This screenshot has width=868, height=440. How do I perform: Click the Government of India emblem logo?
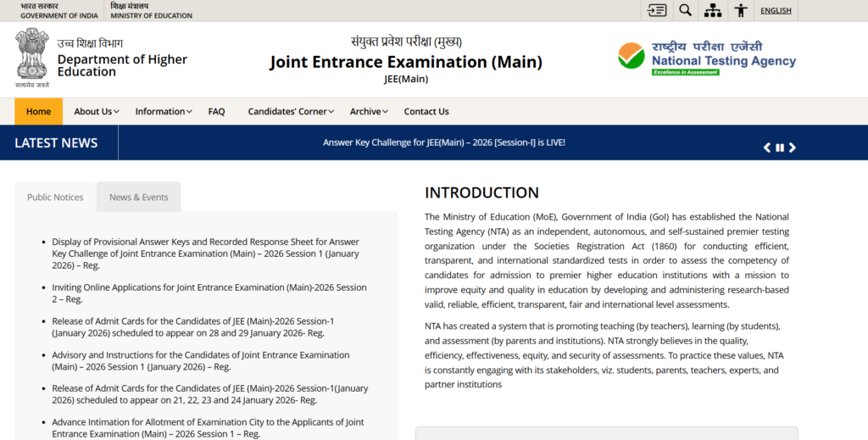click(32, 58)
